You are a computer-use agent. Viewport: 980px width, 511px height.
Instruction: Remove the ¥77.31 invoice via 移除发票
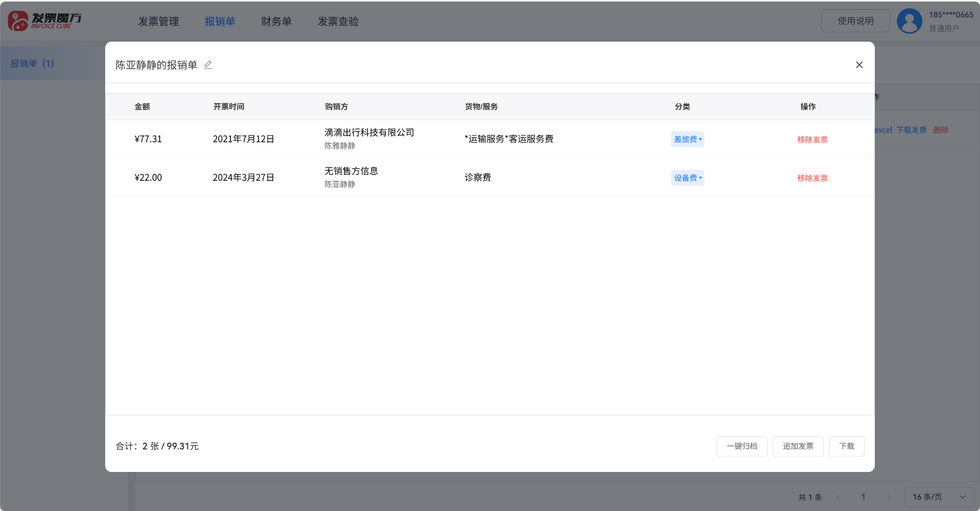[812, 140]
